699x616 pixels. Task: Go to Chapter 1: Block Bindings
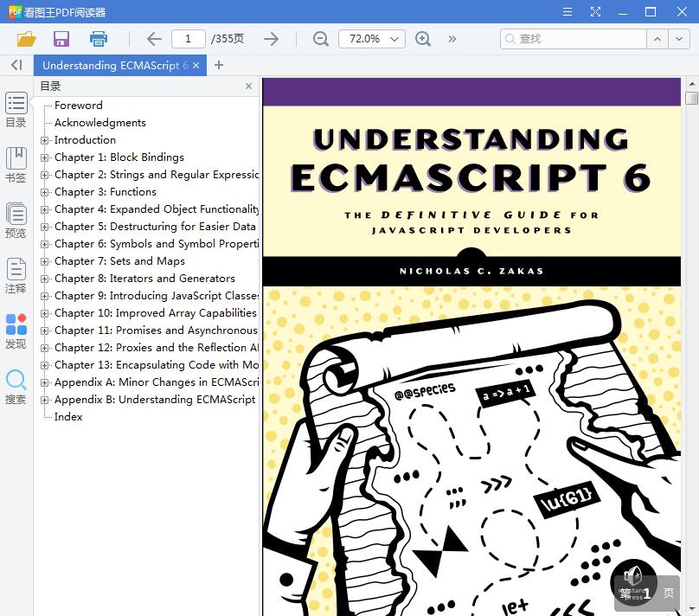(x=119, y=157)
